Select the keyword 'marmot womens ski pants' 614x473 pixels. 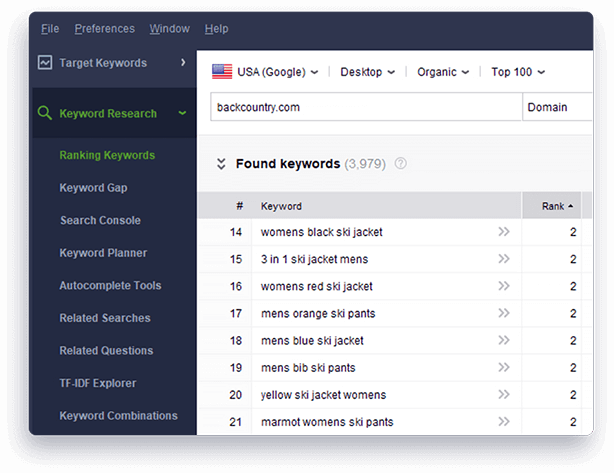tap(327, 422)
